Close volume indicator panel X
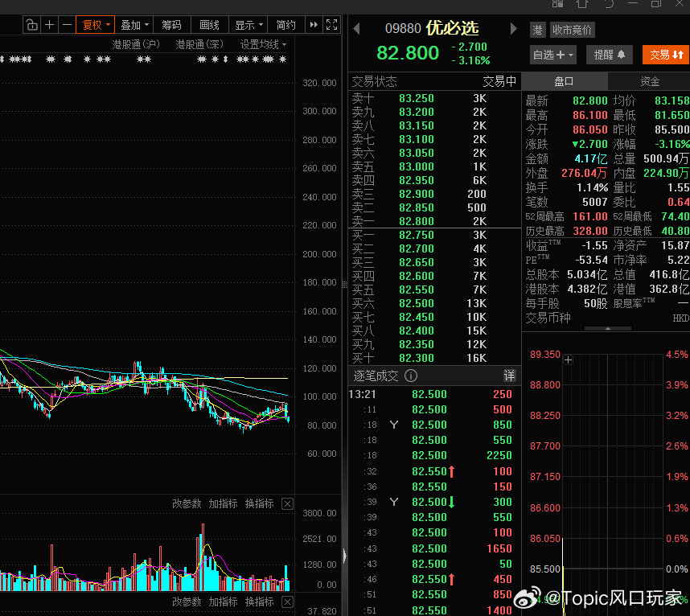 (287, 503)
